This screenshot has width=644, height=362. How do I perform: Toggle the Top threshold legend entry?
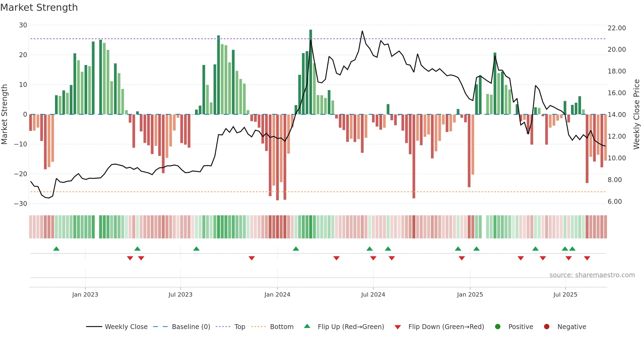coord(230,327)
